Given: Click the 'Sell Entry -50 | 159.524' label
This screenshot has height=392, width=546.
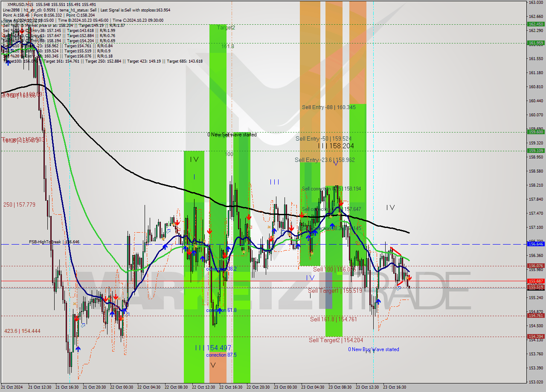Looking at the screenshot, I should point(324,139).
